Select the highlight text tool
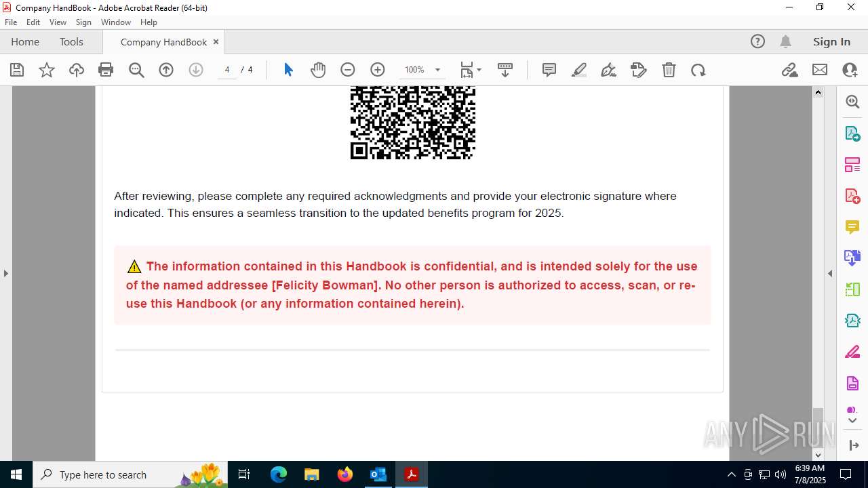Image resolution: width=868 pixels, height=488 pixels. pos(579,70)
